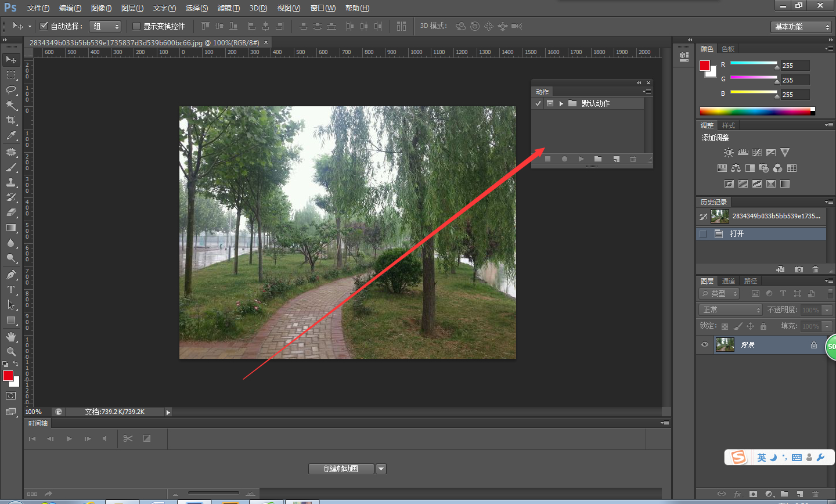Click the Stop button in the Actions panel
Viewport: 836px width, 504px height.
(x=547, y=159)
